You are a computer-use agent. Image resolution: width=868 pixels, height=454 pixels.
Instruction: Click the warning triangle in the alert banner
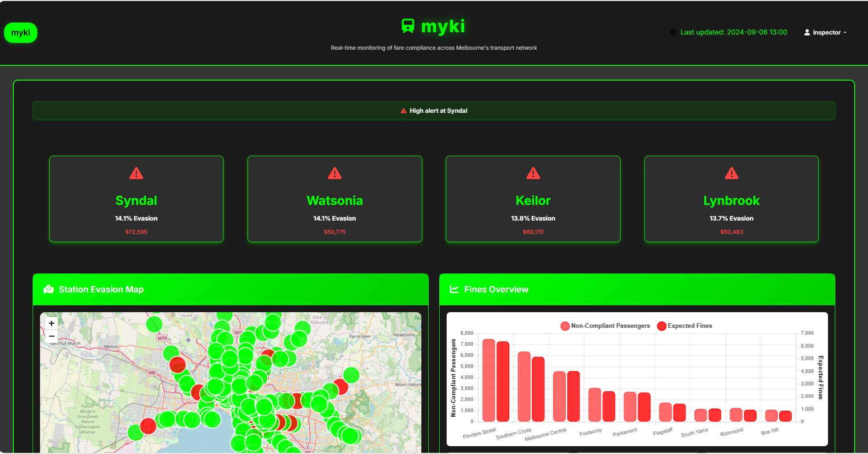coord(403,111)
